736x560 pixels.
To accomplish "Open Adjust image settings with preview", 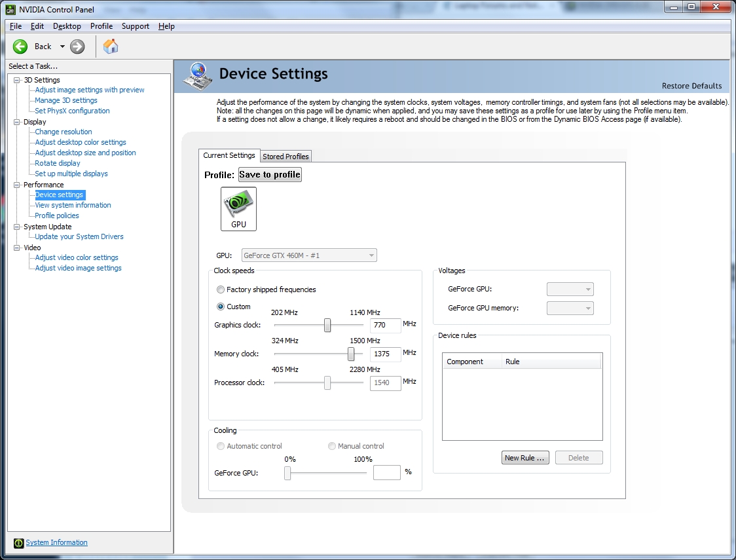I will 90,90.
